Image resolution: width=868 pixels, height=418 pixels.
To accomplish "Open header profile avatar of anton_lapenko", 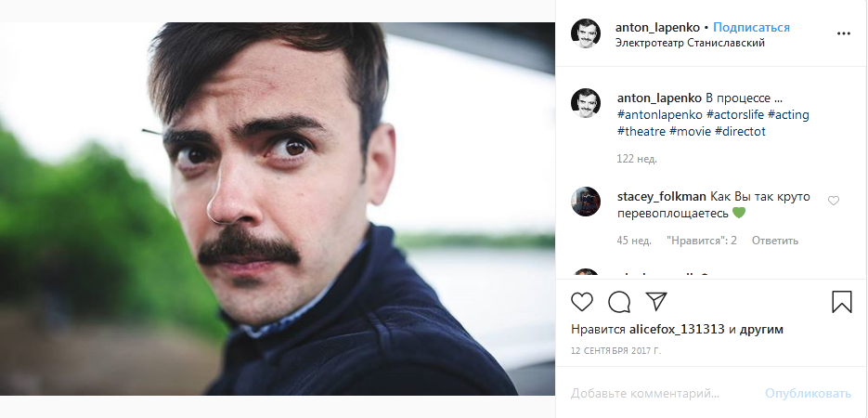I will (586, 33).
